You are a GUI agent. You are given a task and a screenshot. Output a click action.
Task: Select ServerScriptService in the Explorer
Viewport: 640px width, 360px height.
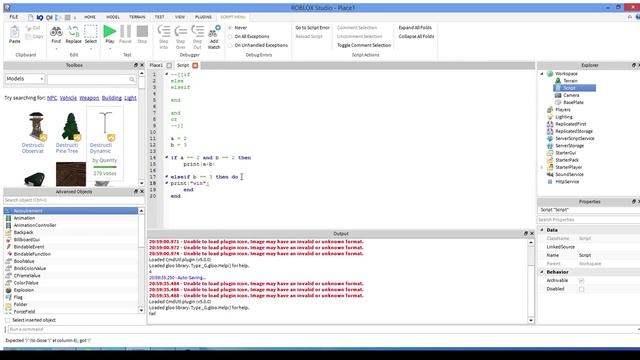(575, 138)
